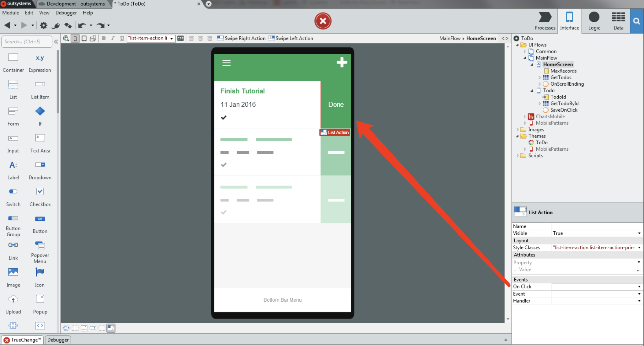Pick the List Item widget
644x346 pixels.
[40, 84]
